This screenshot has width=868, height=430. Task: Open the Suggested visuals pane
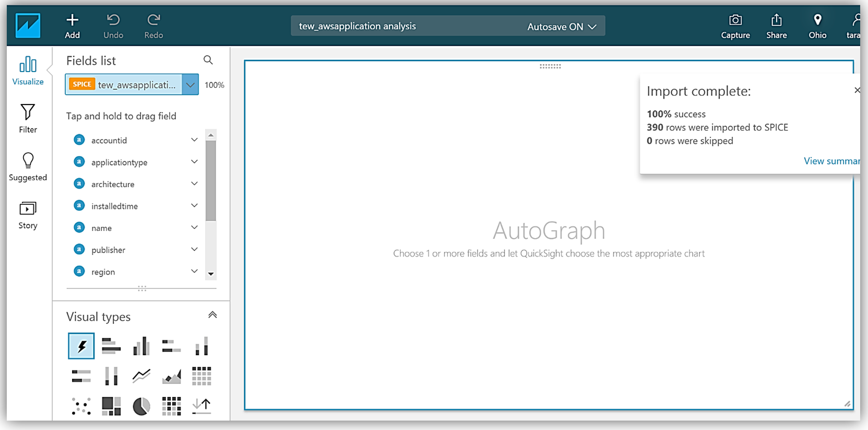28,167
